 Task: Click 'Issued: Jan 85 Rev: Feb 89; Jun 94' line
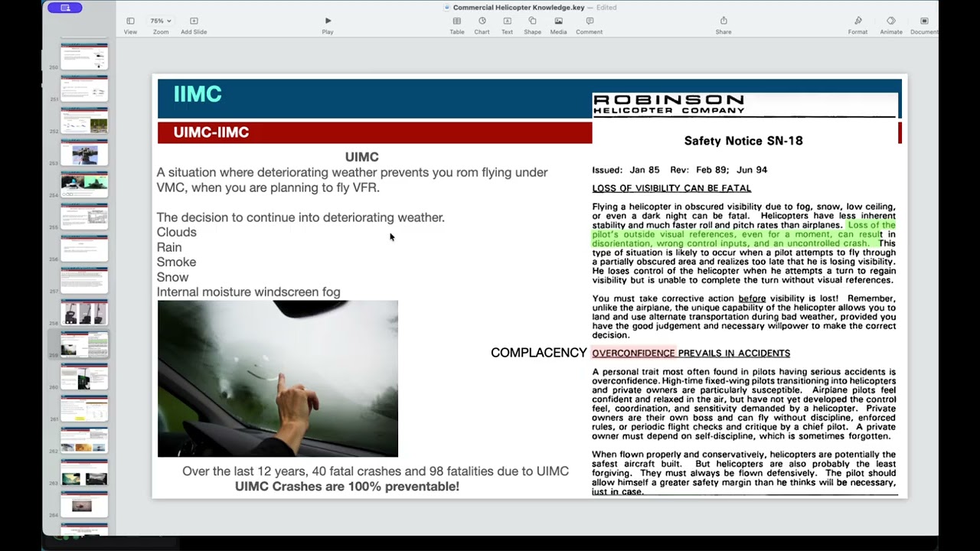679,170
